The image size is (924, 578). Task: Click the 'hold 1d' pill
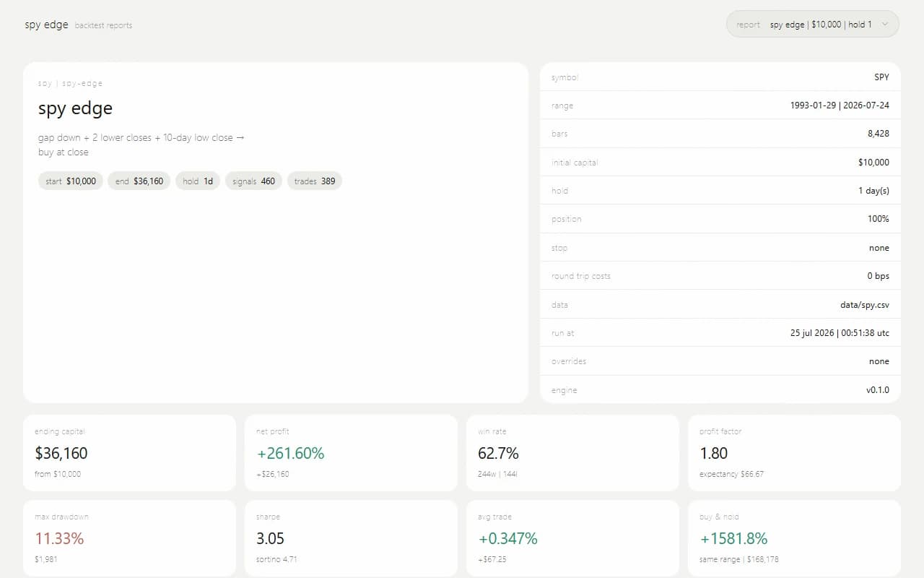[x=198, y=181]
